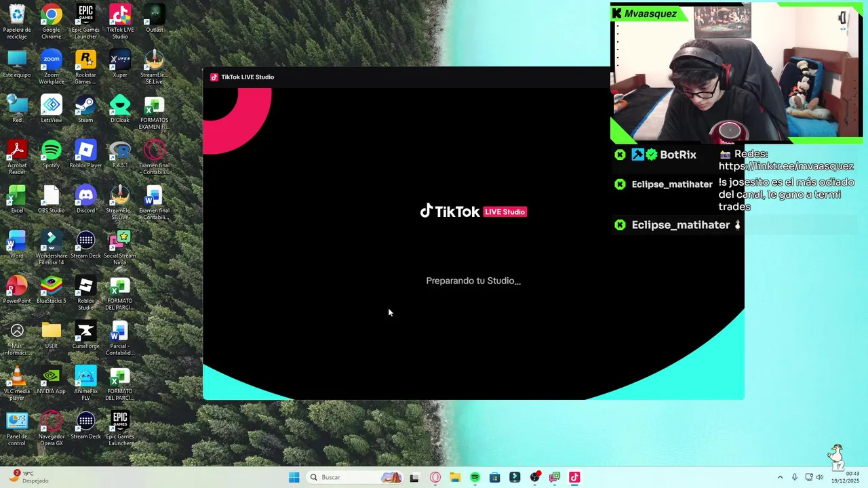
Task: Click the Mvaasquez webcam overlay
Action: tap(736, 73)
